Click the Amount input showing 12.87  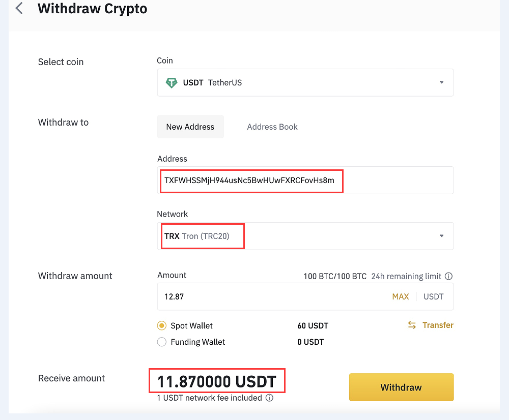(270, 296)
